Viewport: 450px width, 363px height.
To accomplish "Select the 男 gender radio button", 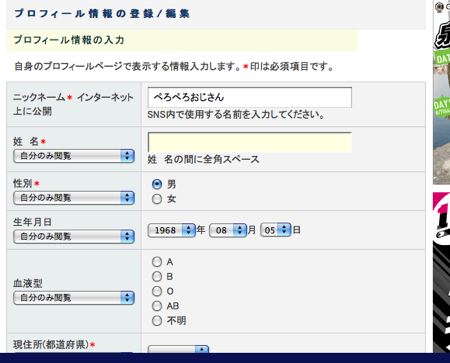I will [x=157, y=184].
